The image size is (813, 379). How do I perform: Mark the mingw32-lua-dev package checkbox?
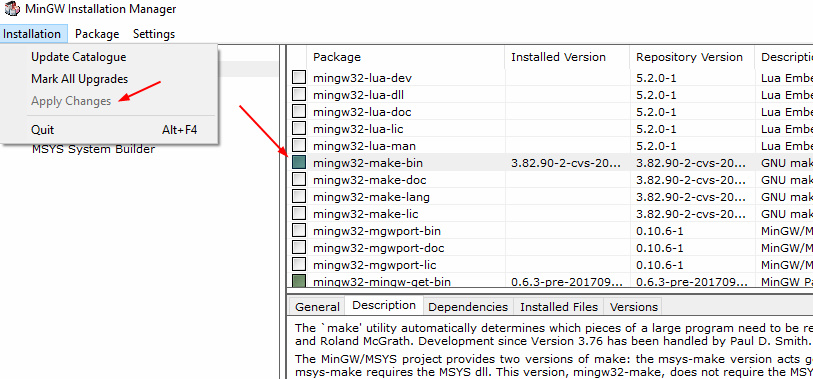point(299,78)
